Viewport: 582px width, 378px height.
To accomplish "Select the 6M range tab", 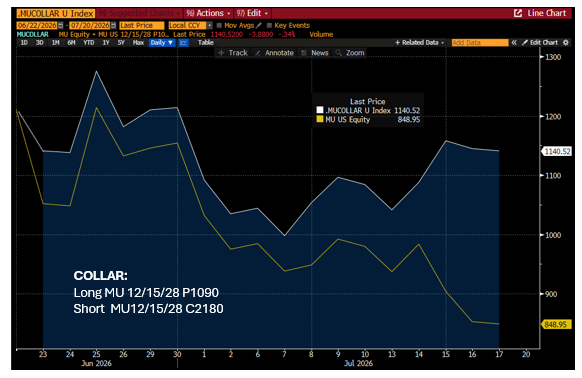I will 71,42.
